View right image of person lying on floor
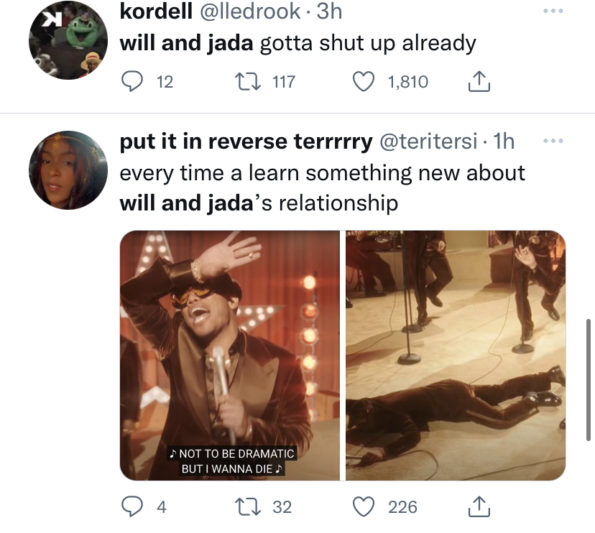The image size is (595, 533). tap(456, 355)
